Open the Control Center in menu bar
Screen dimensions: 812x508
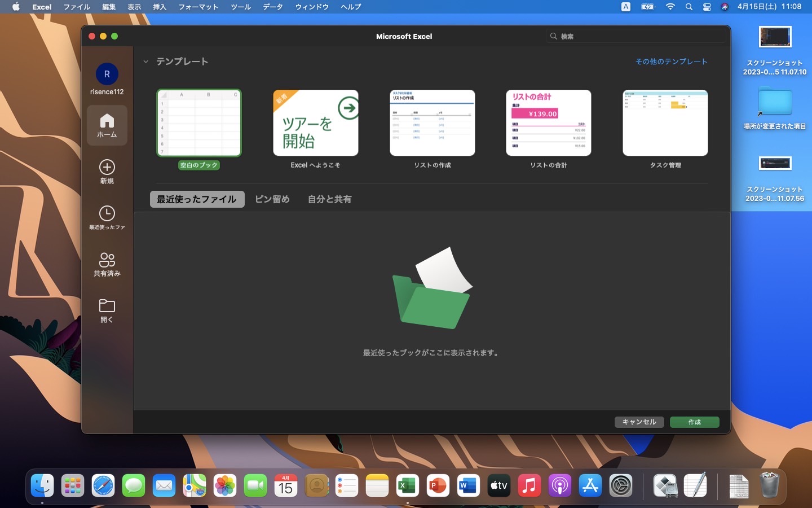[x=707, y=7]
